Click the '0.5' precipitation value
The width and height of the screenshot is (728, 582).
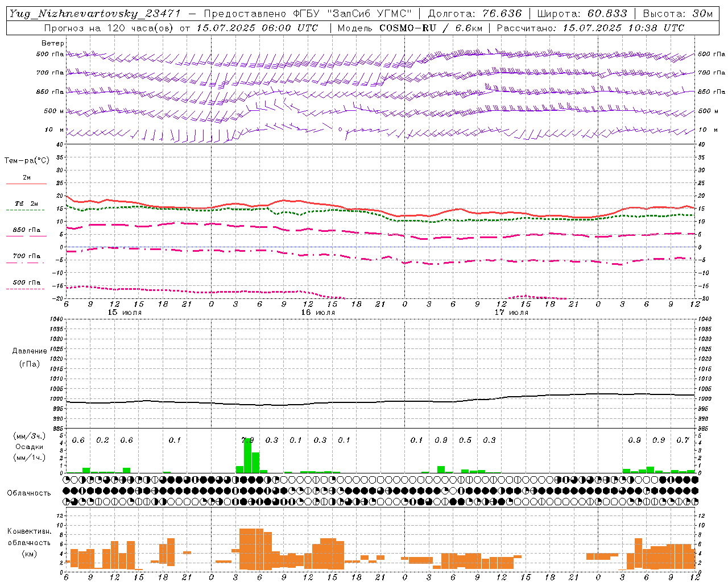(465, 440)
